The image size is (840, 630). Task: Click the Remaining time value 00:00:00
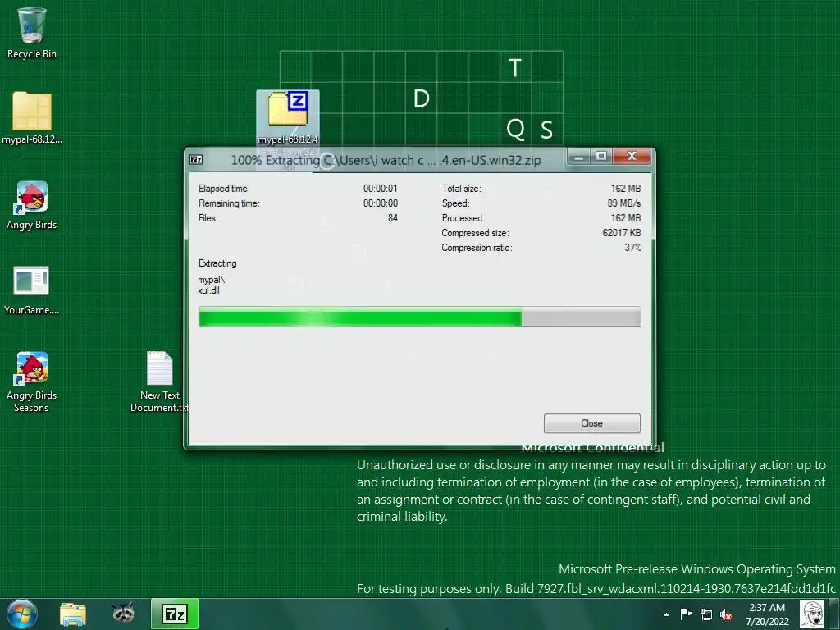[381, 203]
